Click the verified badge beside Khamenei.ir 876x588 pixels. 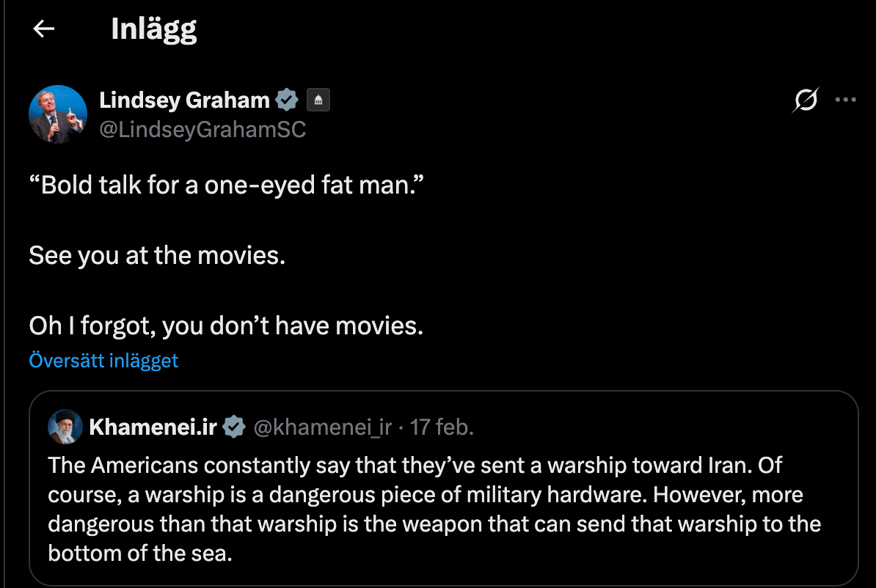click(x=234, y=427)
